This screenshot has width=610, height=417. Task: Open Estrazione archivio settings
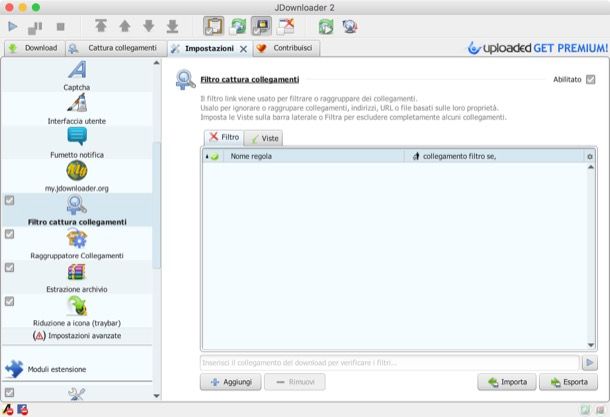(x=77, y=277)
